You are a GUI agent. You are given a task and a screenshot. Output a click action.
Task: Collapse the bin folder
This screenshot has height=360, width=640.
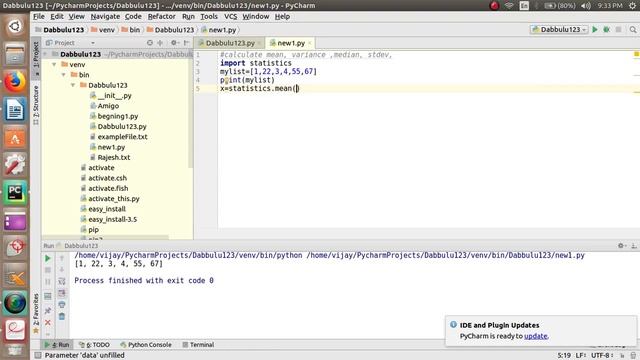click(64, 75)
